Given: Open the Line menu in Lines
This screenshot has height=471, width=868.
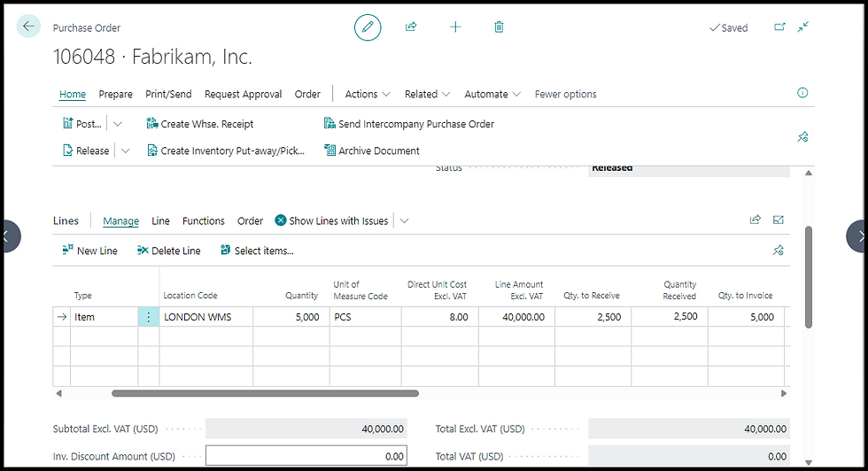Looking at the screenshot, I should click(160, 220).
